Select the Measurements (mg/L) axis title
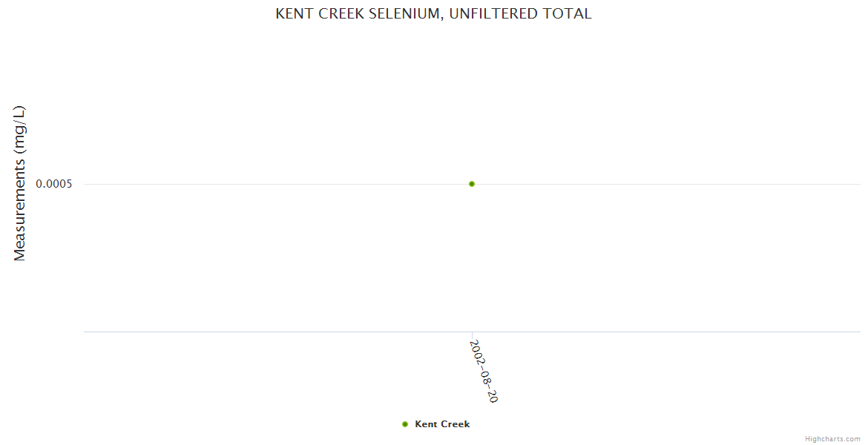868x445 pixels. coord(20,183)
